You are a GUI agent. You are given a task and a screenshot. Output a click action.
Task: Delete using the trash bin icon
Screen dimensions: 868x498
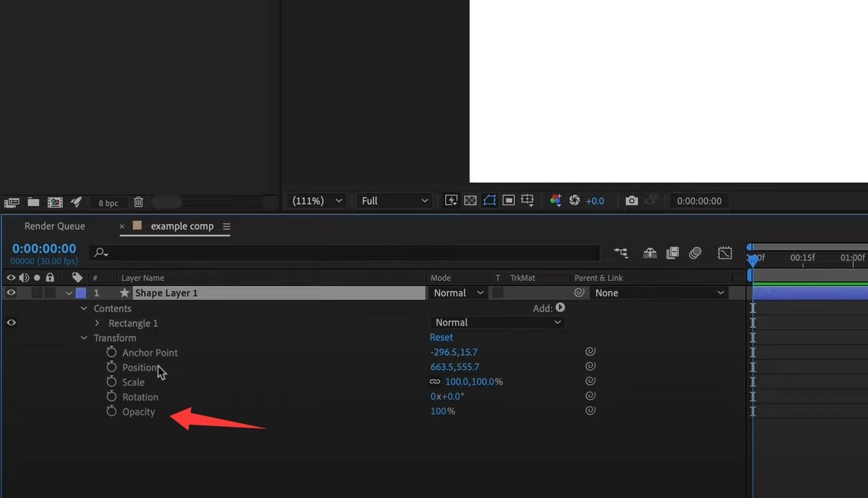click(x=139, y=202)
